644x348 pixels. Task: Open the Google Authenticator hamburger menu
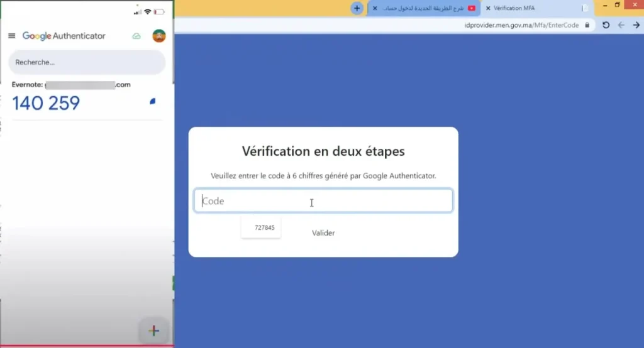tap(11, 36)
